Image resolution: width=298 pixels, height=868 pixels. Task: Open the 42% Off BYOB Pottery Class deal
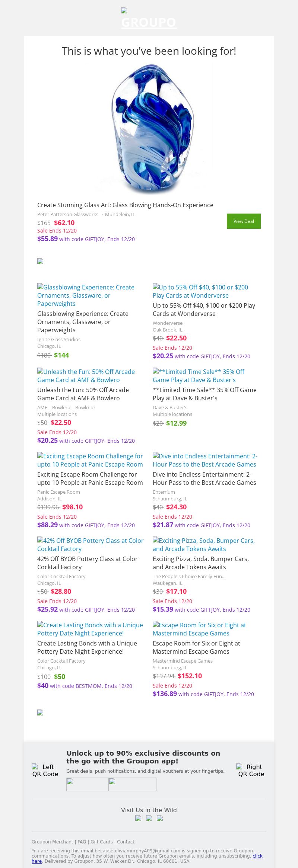click(x=90, y=545)
